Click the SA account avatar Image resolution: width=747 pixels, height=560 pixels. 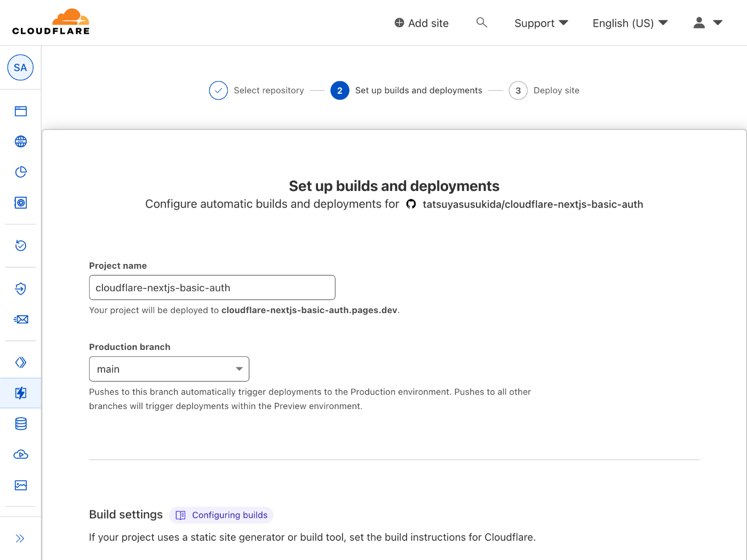pyautogui.click(x=20, y=68)
